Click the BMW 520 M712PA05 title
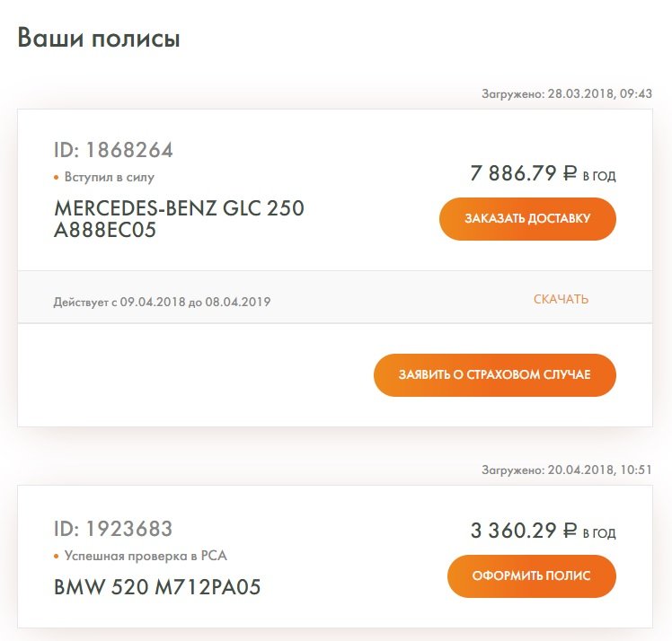Screen dimensions: 672x641 click(158, 588)
